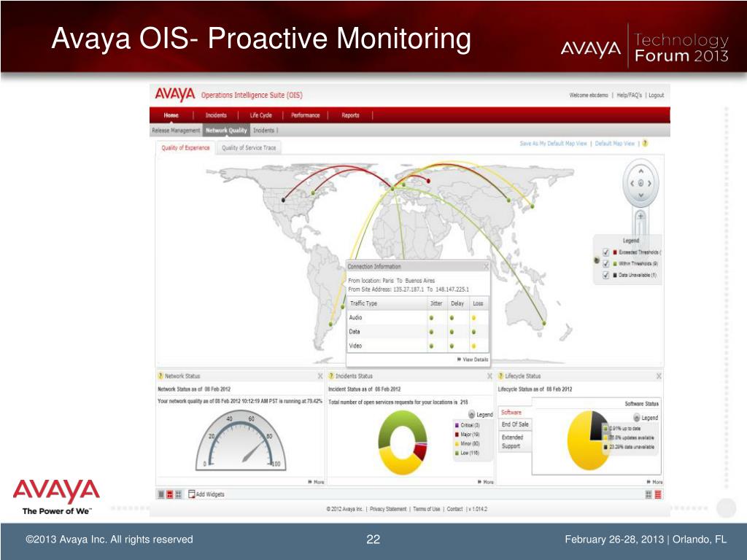747x560 pixels.
Task: Close the Lifecycle Status widget
Action: click(x=659, y=376)
